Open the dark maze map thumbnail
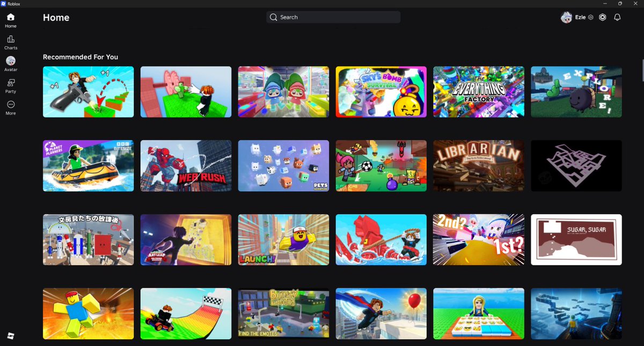The image size is (644, 346). (x=576, y=166)
